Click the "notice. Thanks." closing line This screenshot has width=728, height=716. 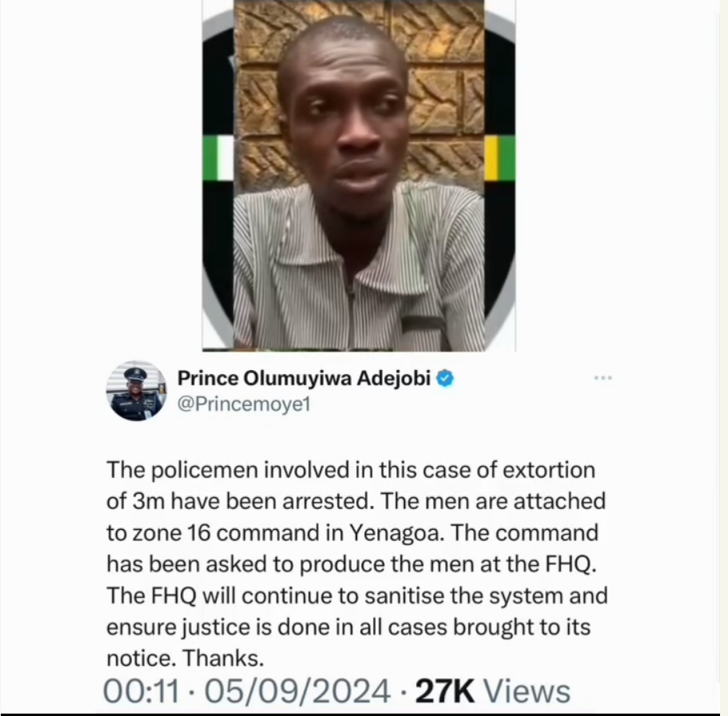click(185, 658)
